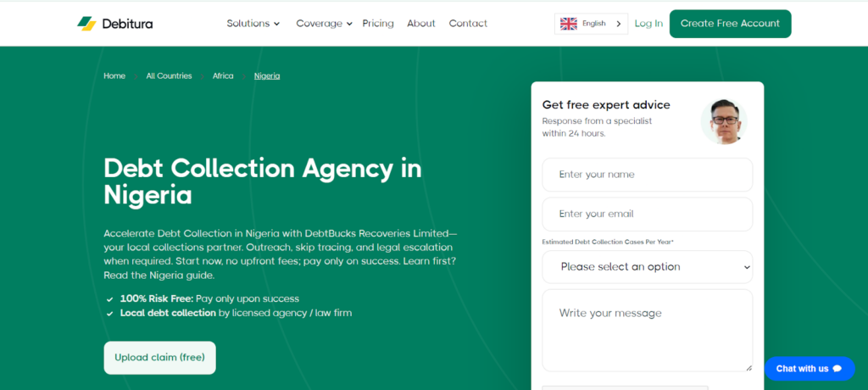Select the Africa breadcrumb link
Screen dimensions: 868x390
pyautogui.click(x=223, y=76)
